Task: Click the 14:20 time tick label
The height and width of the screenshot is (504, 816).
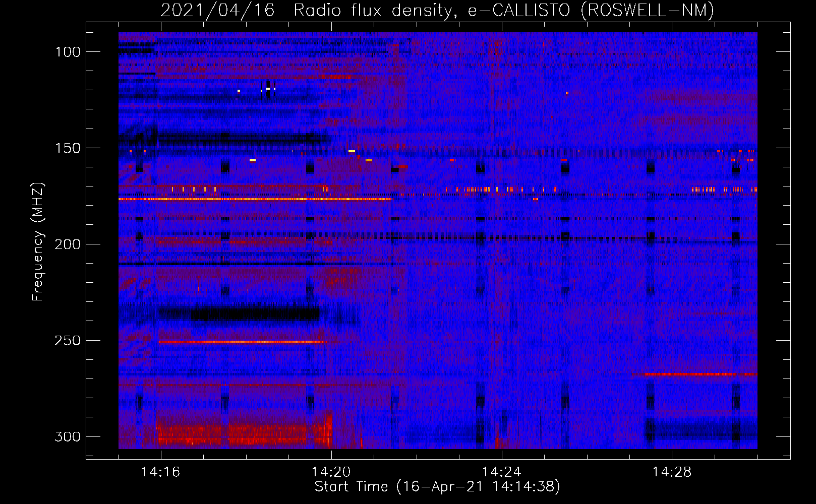Action: [x=331, y=472]
